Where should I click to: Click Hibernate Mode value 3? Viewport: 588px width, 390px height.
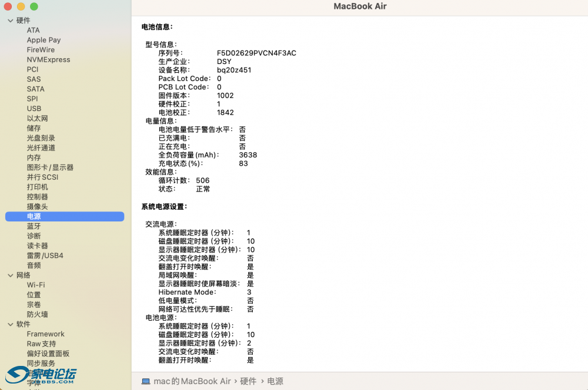(249, 292)
